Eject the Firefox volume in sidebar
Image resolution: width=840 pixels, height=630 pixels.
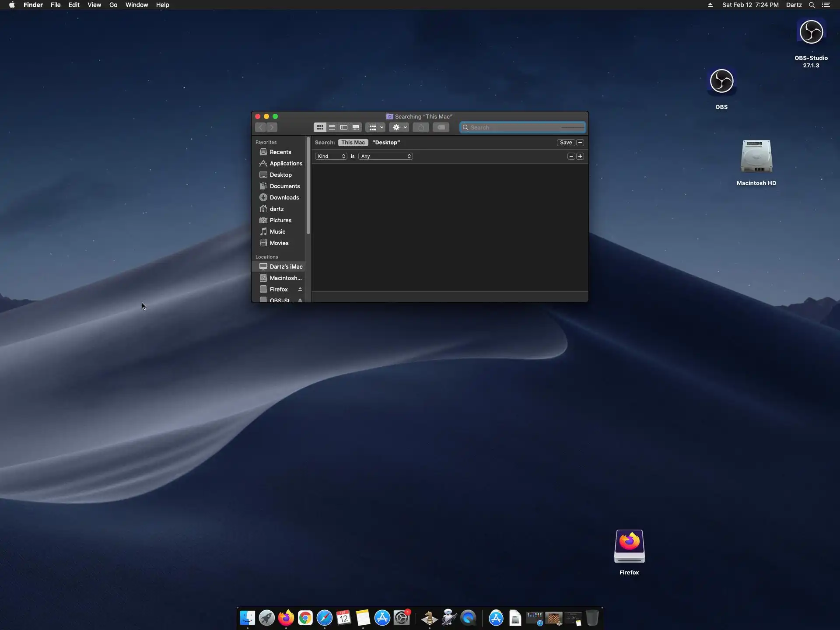click(x=300, y=289)
